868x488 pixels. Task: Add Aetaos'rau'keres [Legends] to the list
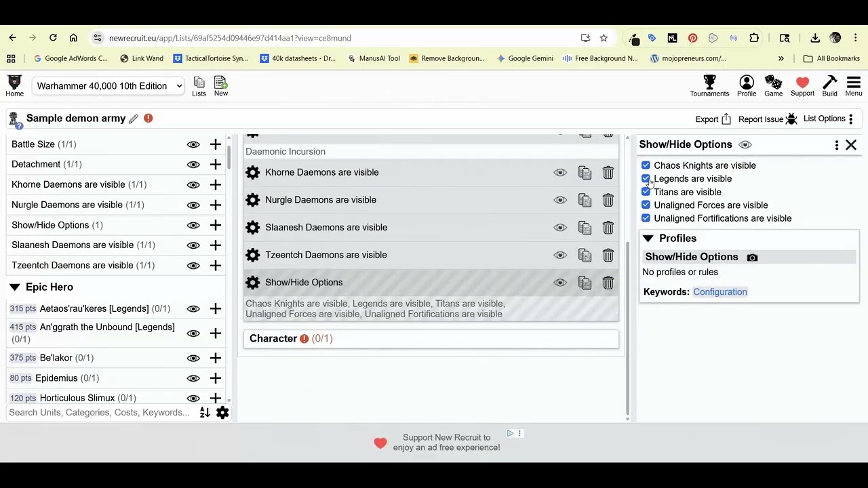[x=216, y=309]
